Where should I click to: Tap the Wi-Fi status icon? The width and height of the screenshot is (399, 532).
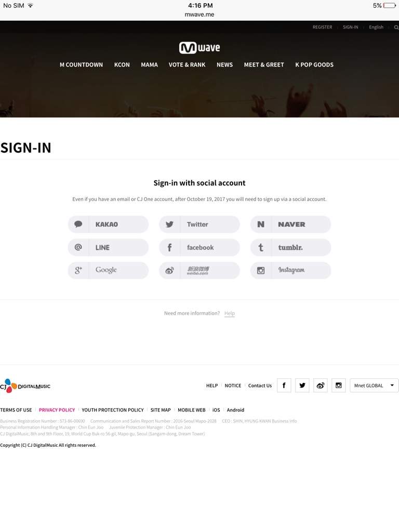point(30,5)
